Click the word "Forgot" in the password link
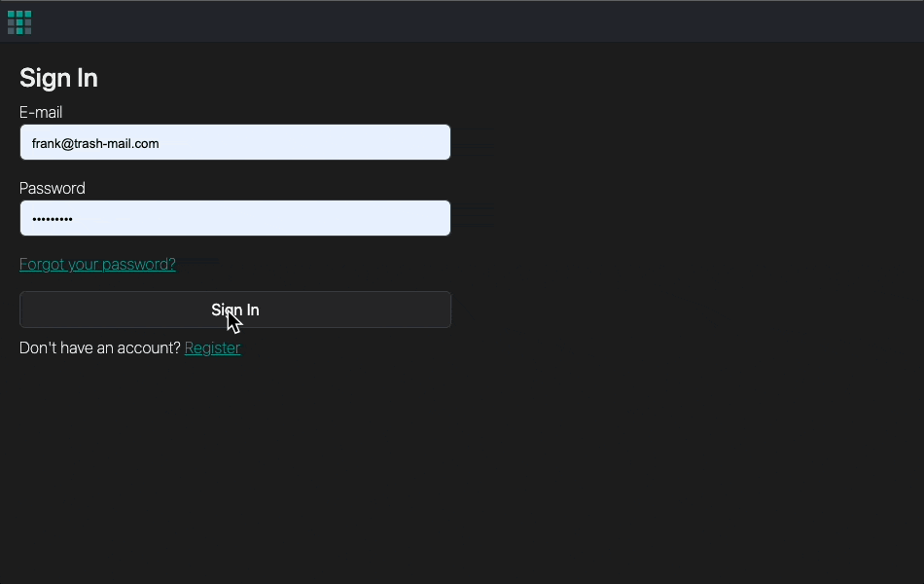This screenshot has height=584, width=924. [41, 264]
